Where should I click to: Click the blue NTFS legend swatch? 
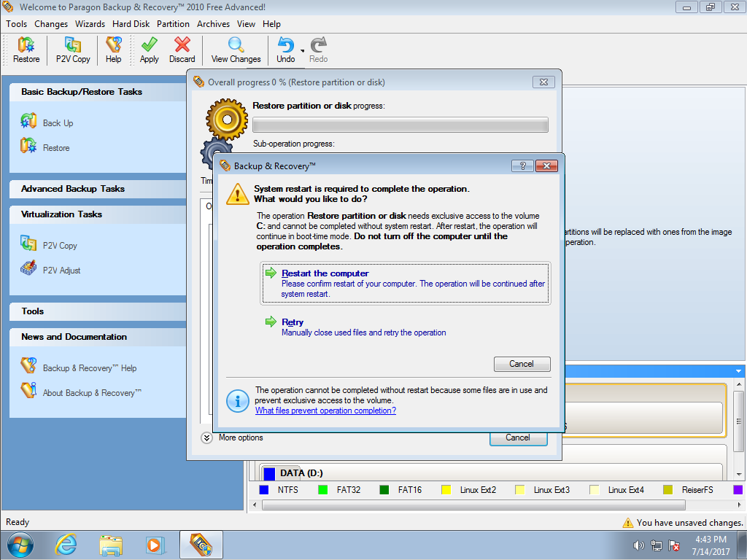264,490
